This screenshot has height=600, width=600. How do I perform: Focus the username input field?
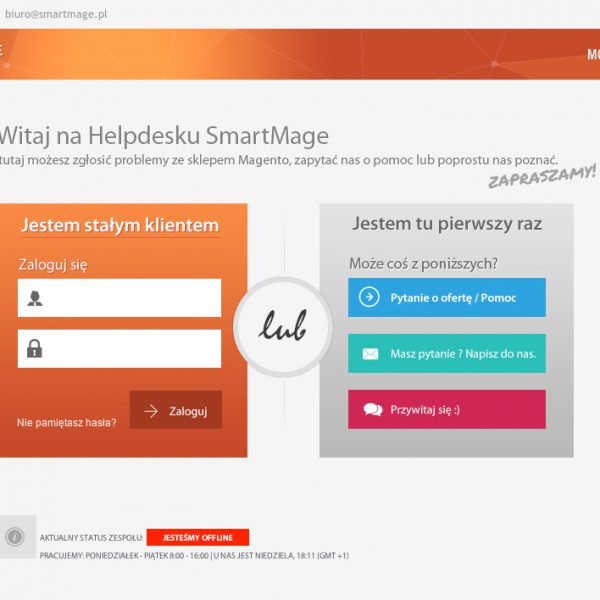tap(119, 298)
